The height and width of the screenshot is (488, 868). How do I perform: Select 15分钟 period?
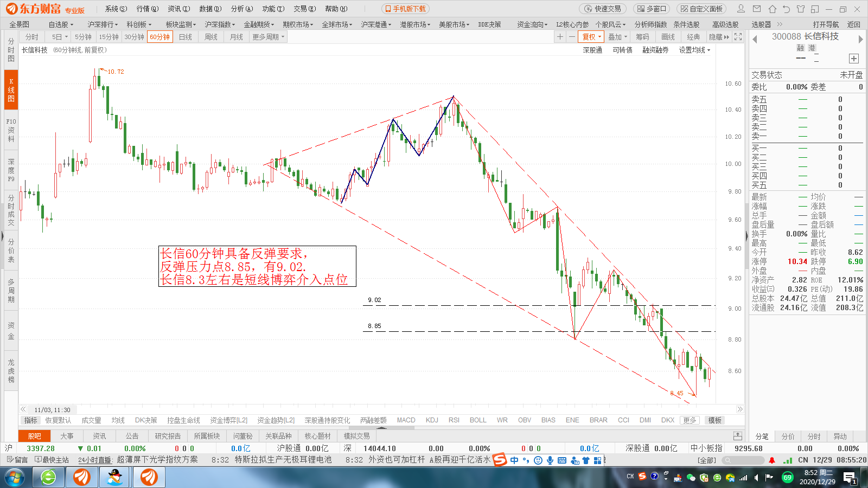[x=108, y=37]
